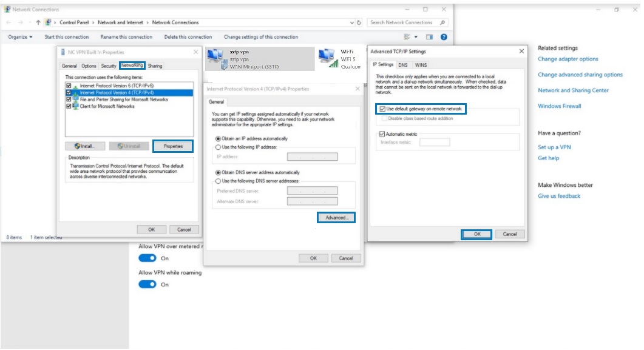Viewport: 644px width, 350px height.
Task: Select Use the following IP address
Action: pos(218,147)
